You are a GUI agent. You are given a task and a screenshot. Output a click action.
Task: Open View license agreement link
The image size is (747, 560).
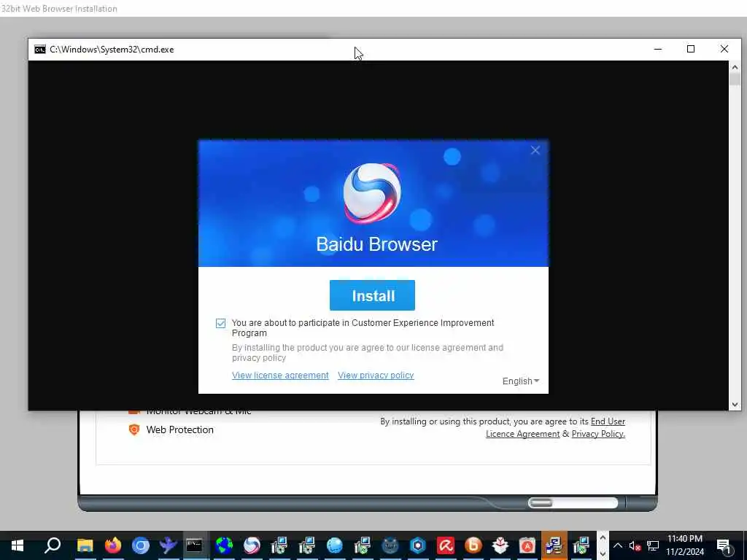pos(280,376)
